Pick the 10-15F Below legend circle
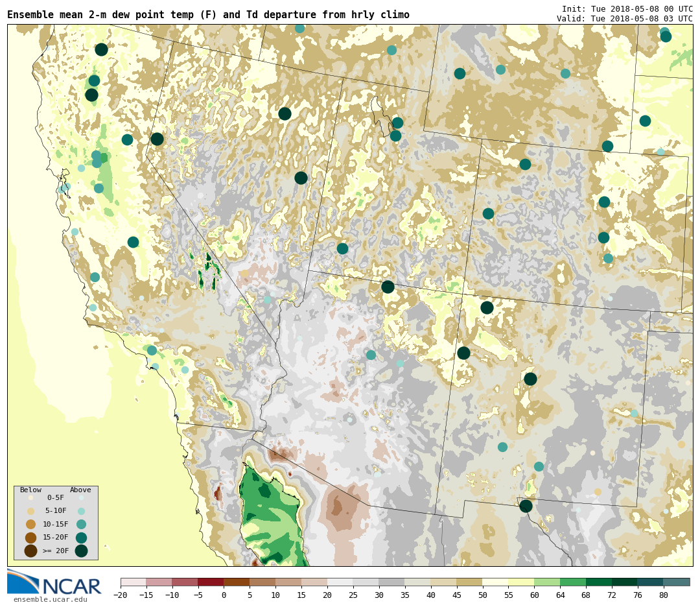Viewport: 700px width, 607px height. click(30, 524)
